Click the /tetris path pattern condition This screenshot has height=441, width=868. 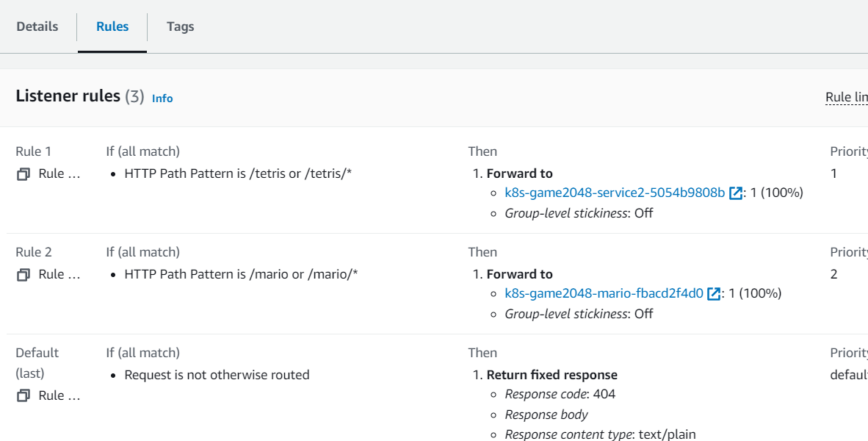coord(238,174)
